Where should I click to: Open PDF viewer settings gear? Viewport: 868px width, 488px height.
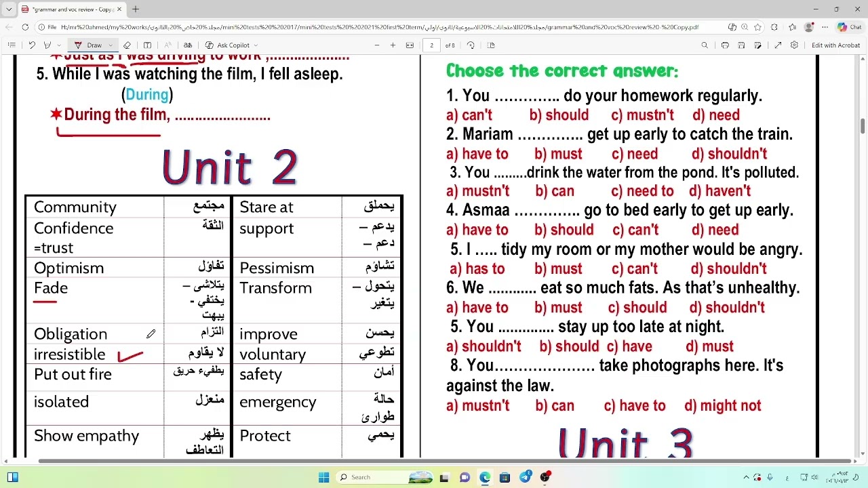pyautogui.click(x=794, y=45)
